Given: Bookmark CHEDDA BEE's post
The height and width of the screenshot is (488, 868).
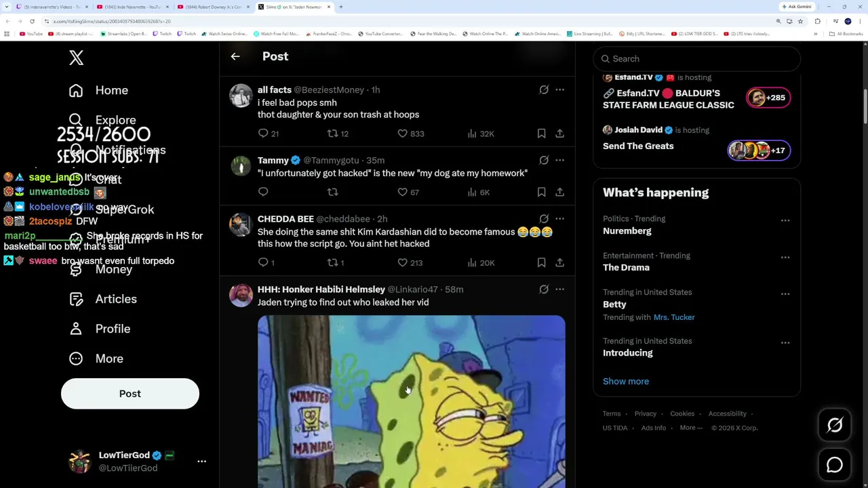Looking at the screenshot, I should [x=541, y=262].
